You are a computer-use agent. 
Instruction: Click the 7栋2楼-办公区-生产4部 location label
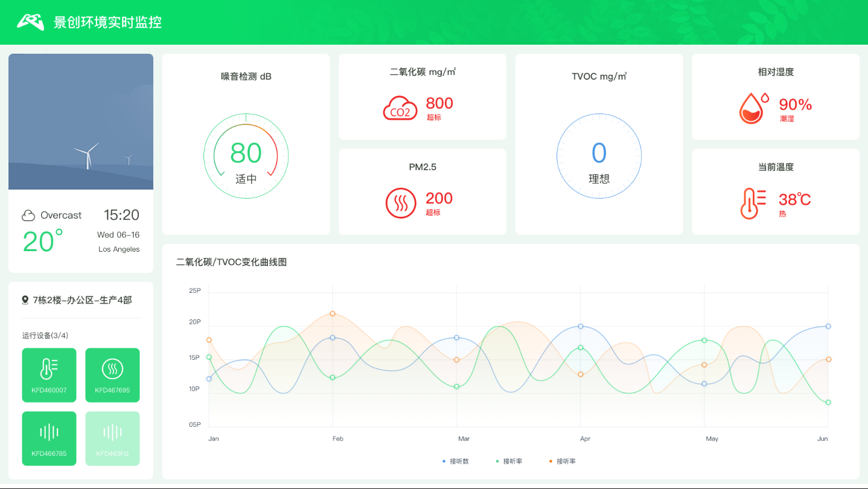click(82, 300)
